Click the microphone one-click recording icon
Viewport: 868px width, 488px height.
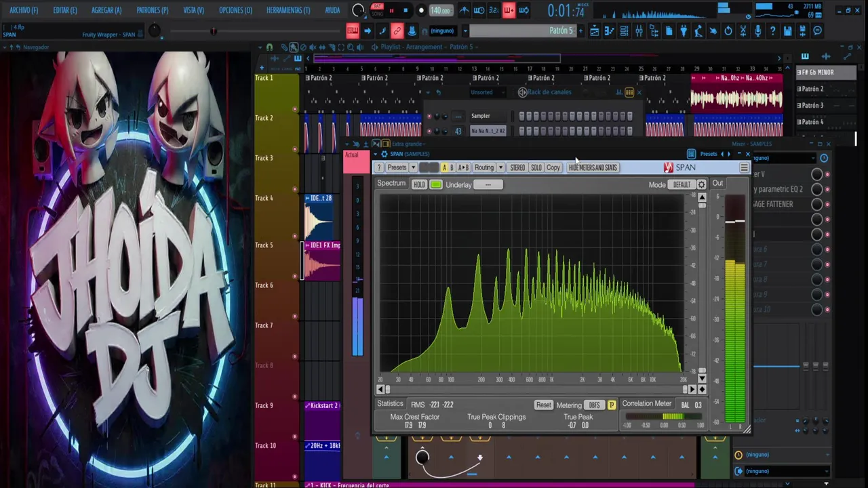(757, 30)
